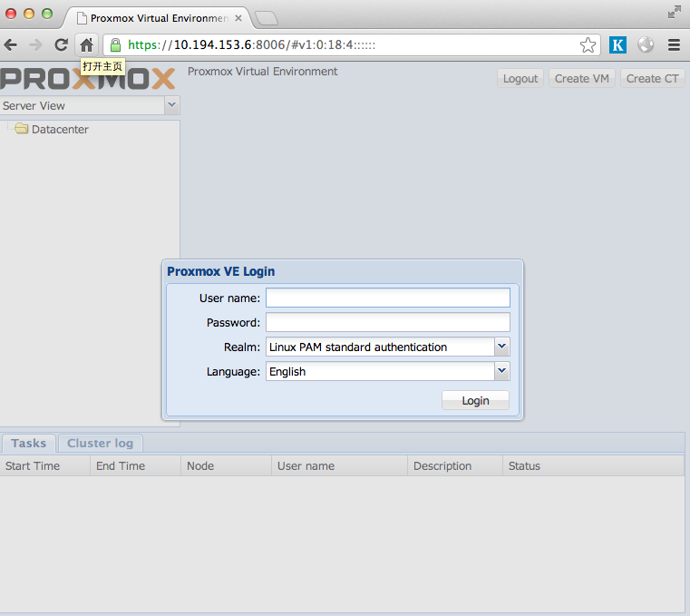690x616 pixels.
Task: Click the browser forward arrow
Action: coord(35,45)
